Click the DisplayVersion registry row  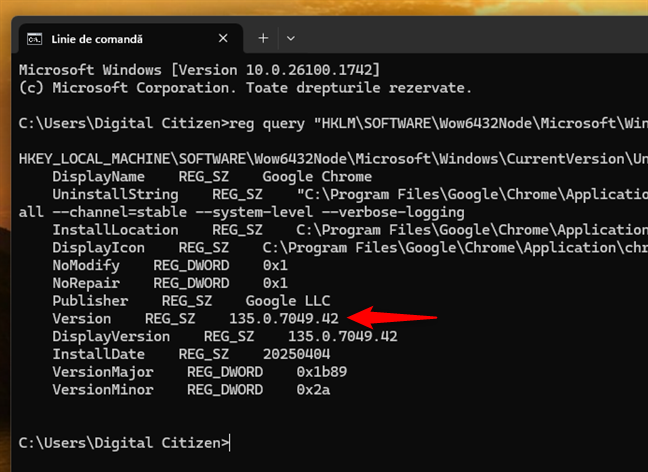pyautogui.click(x=225, y=336)
